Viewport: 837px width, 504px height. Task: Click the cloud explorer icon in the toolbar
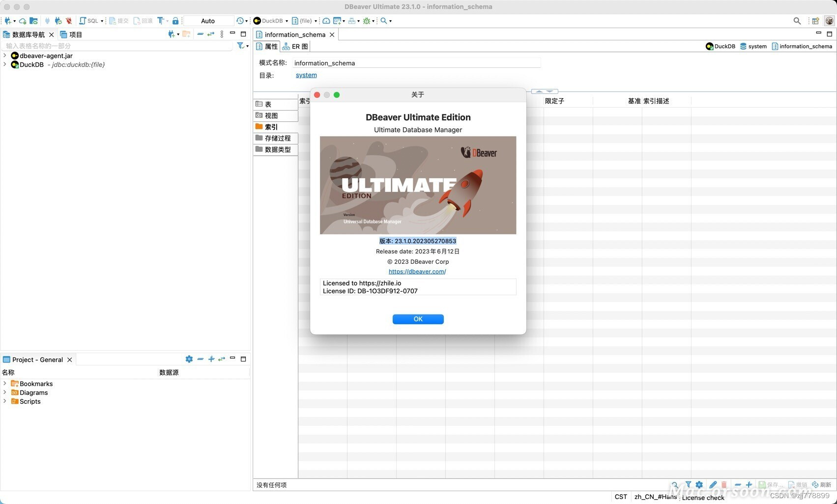[x=23, y=21]
